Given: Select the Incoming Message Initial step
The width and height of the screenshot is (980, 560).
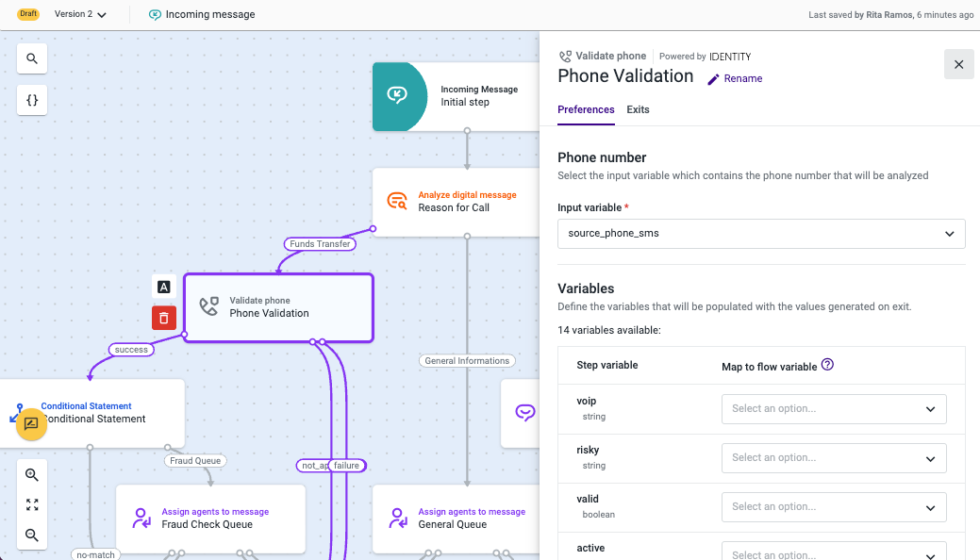Looking at the screenshot, I should 457,96.
